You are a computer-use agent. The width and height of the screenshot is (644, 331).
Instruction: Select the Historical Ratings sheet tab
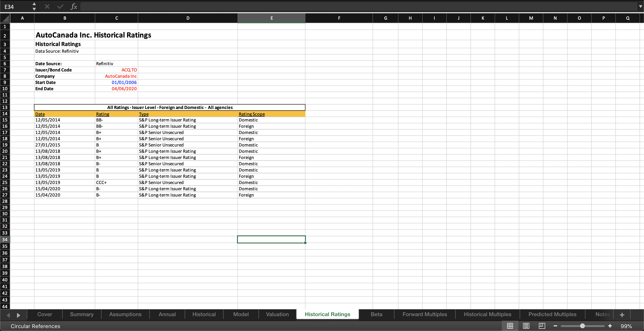pyautogui.click(x=328, y=314)
